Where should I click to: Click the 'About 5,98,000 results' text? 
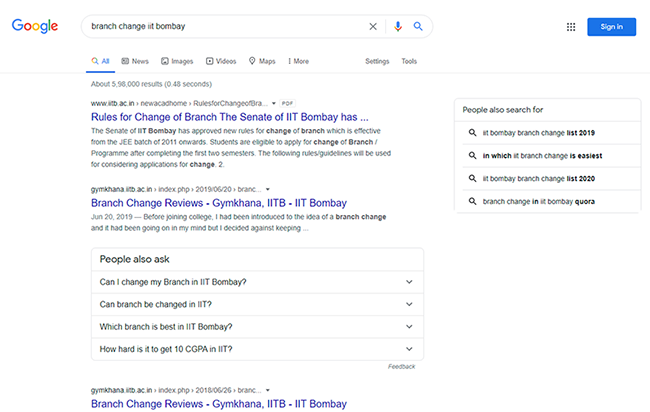click(151, 84)
